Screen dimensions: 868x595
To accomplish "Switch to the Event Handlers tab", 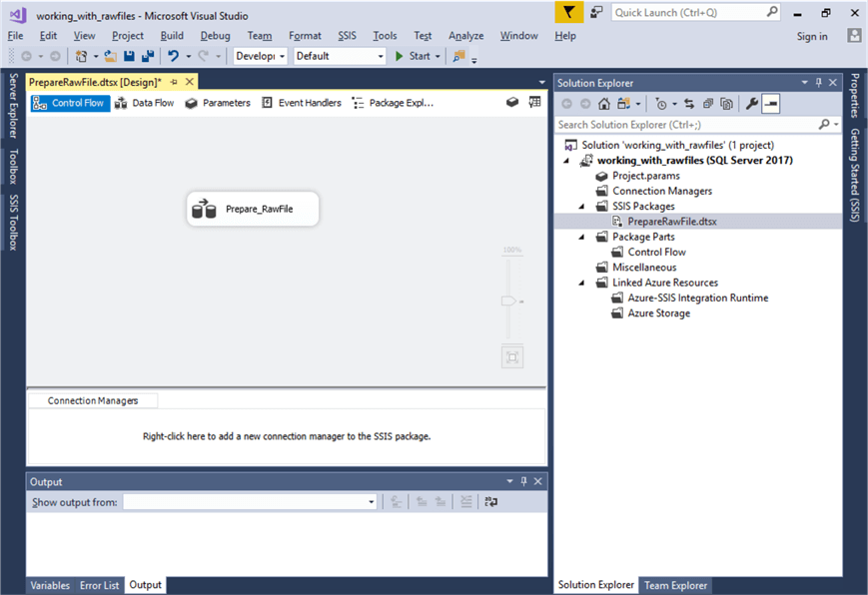I will (302, 103).
